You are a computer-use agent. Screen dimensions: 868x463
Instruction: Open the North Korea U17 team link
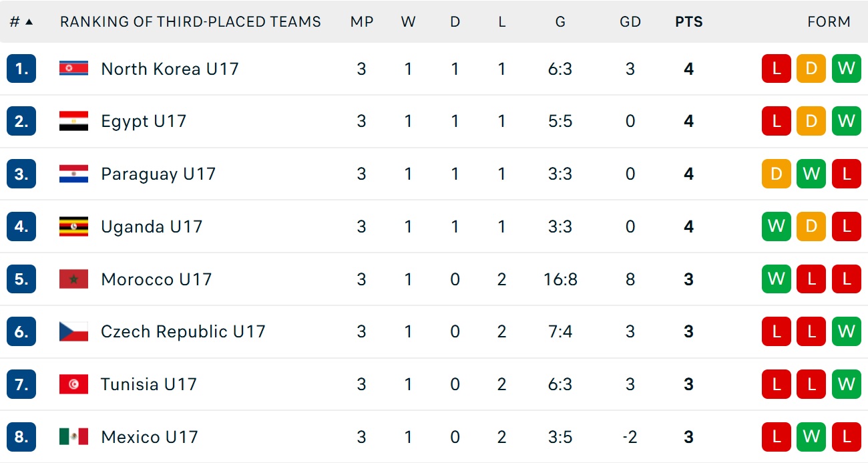(170, 68)
